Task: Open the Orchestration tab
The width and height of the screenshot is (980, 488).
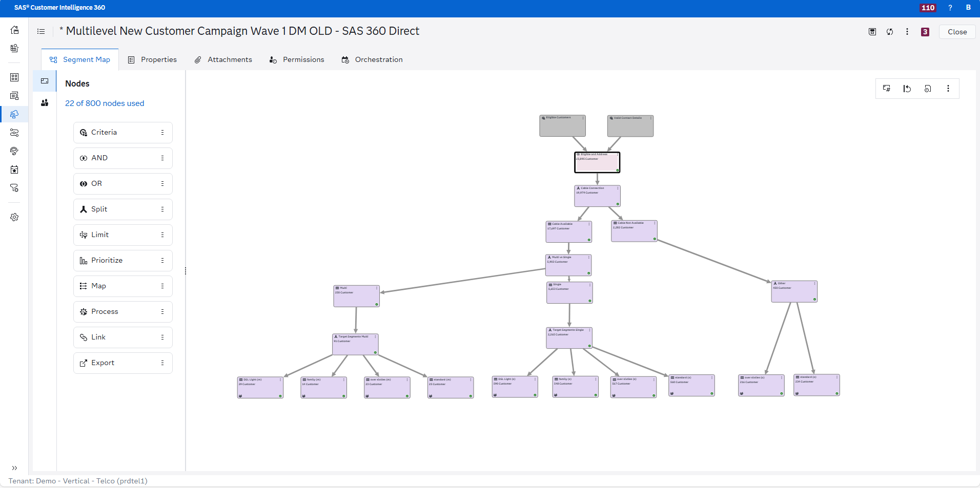Action: point(378,59)
